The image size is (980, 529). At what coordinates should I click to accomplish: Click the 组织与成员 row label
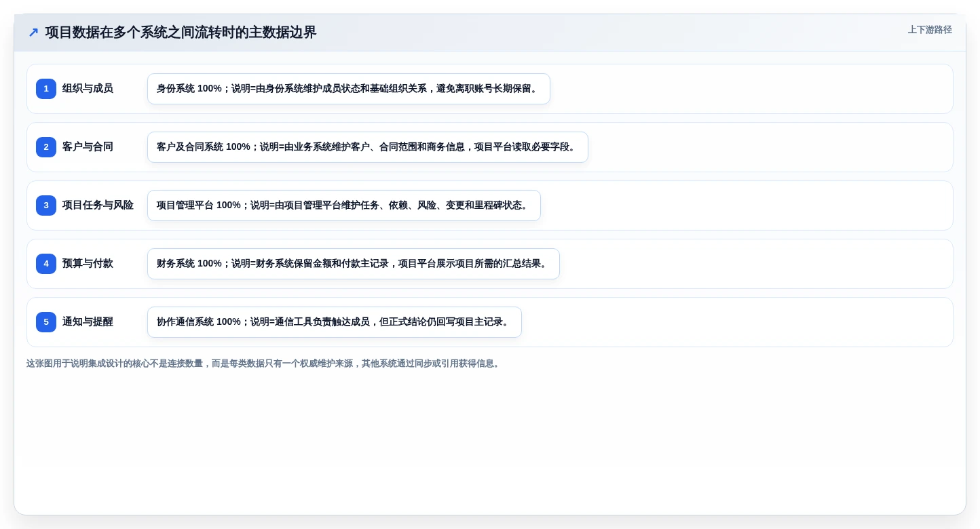[88, 89]
